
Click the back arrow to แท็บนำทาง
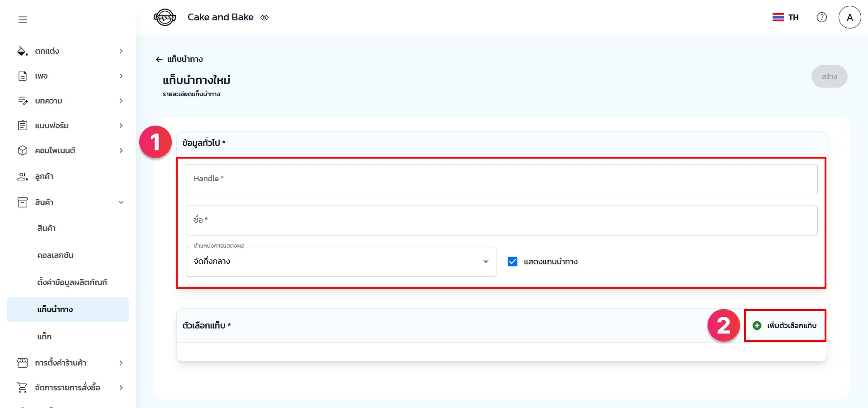pos(159,59)
